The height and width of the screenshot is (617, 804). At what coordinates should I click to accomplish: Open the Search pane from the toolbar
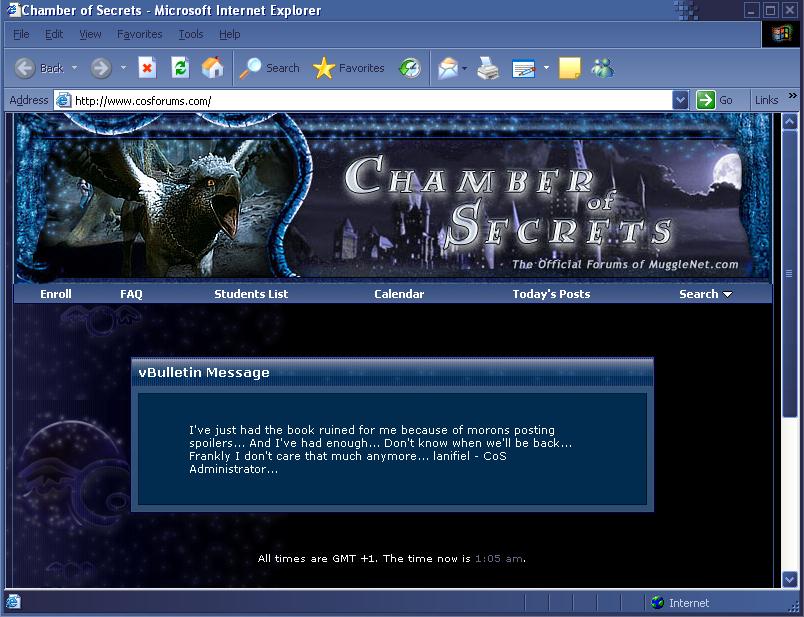269,68
